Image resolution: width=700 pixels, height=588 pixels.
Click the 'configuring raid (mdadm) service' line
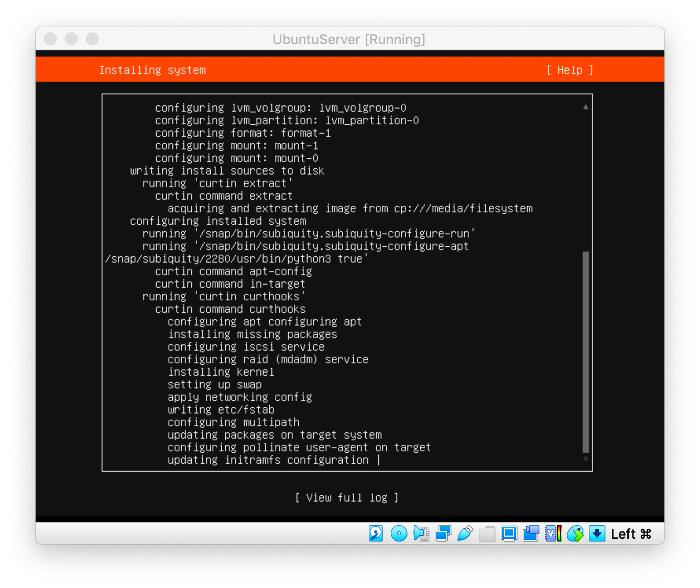[268, 360]
